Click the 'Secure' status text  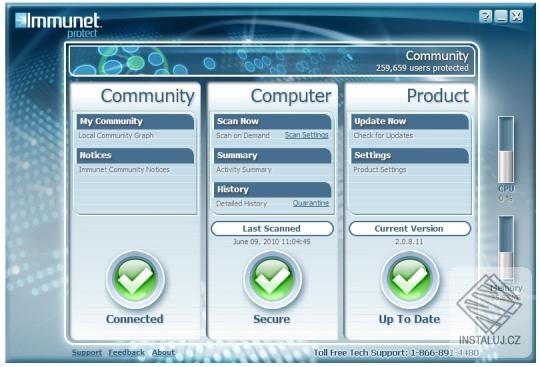[x=272, y=319]
